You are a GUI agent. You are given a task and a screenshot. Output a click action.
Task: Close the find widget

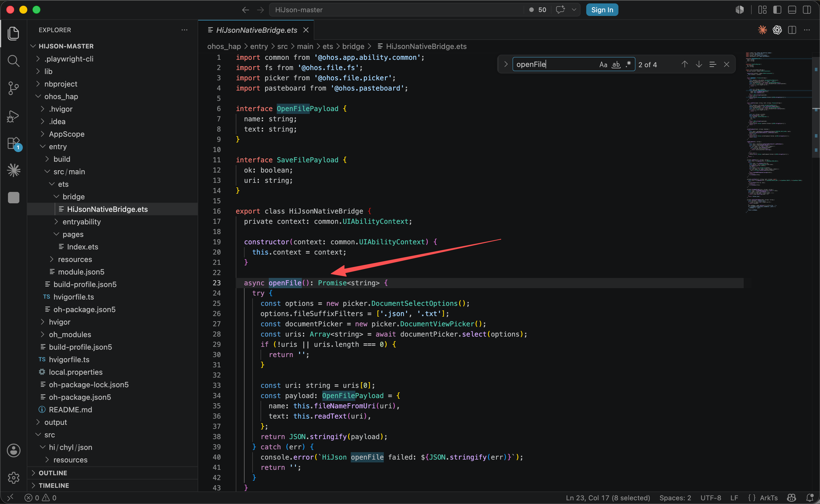[726, 64]
